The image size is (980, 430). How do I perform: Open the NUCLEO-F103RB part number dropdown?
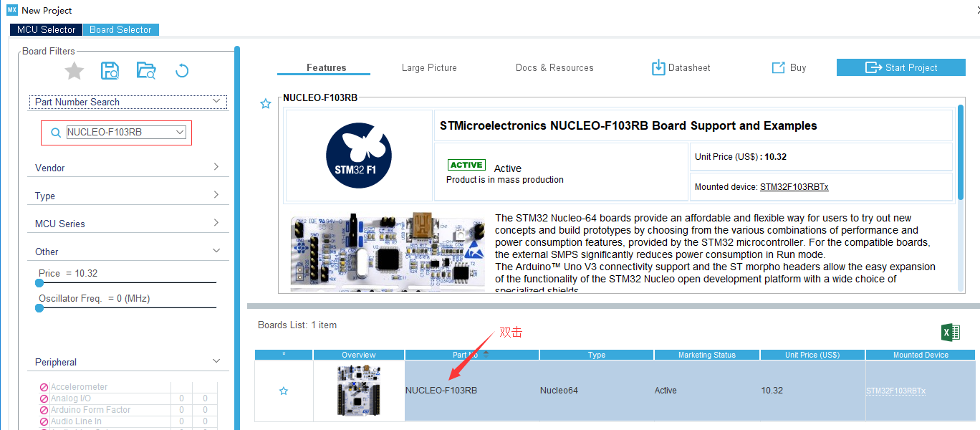point(181,132)
